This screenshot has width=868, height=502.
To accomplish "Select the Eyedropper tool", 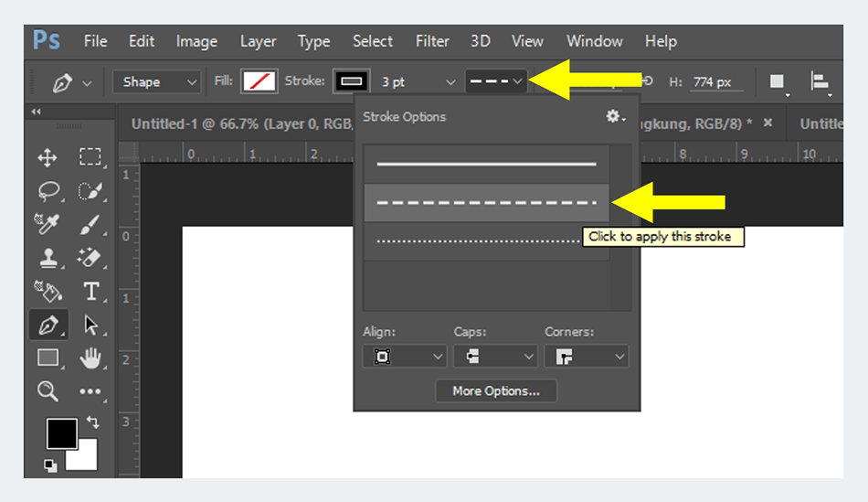I will coord(48,224).
